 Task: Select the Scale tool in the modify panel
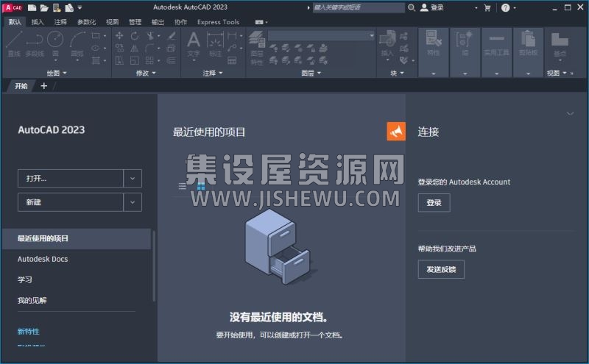[x=135, y=60]
